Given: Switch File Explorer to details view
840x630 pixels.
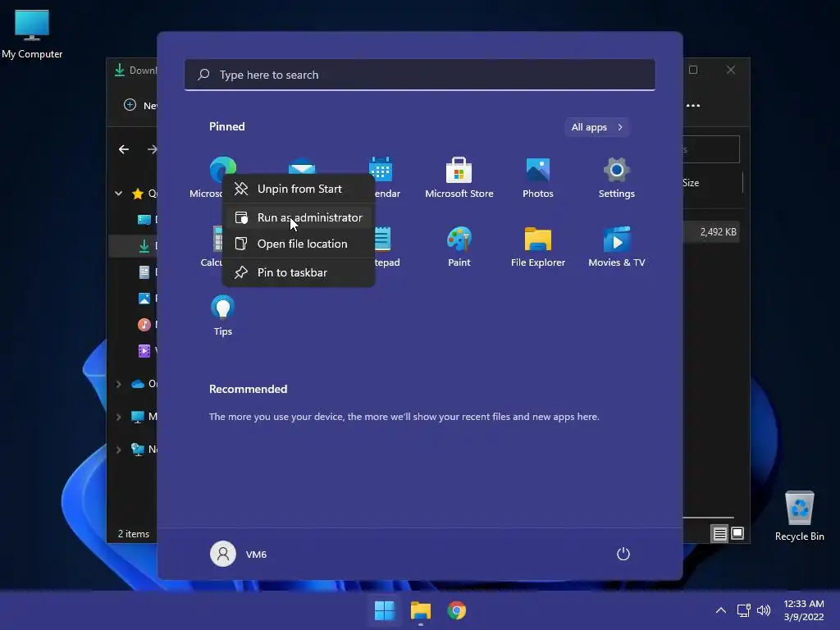Looking at the screenshot, I should click(719, 533).
